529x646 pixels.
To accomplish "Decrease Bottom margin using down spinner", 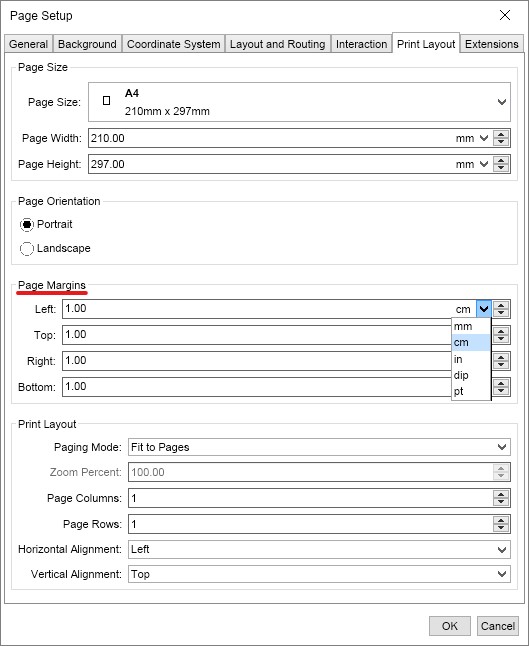I will [501, 391].
